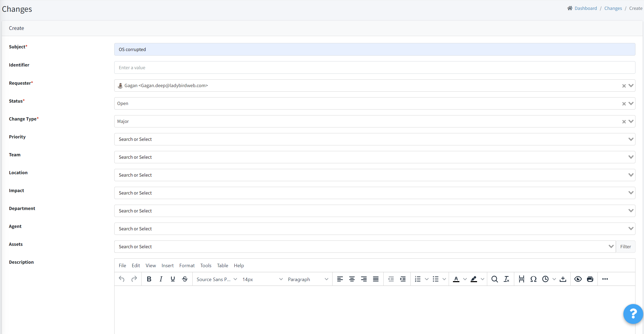
Task: Align text right in description editor
Action: (x=364, y=279)
